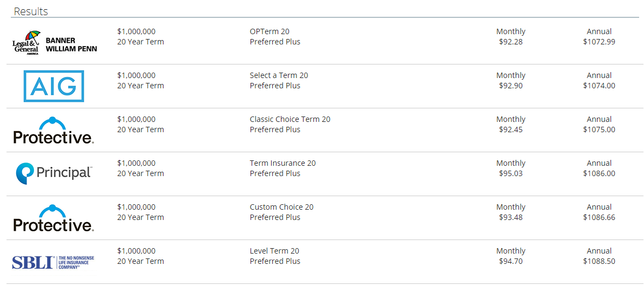This screenshot has width=644, height=285.
Task: Click the Legal & General Banner William Penn logo
Action: click(55, 42)
